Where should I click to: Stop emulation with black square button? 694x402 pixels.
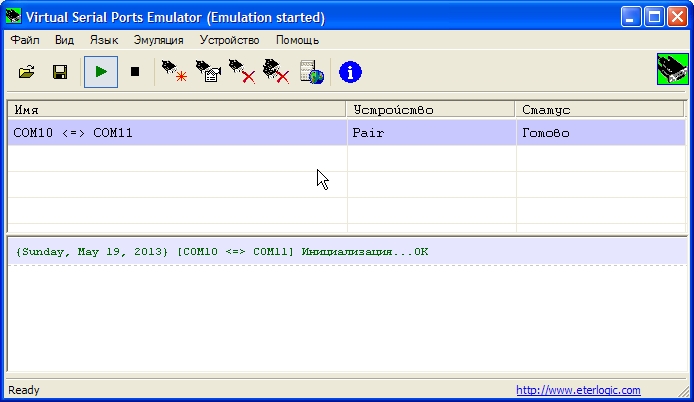click(x=135, y=72)
